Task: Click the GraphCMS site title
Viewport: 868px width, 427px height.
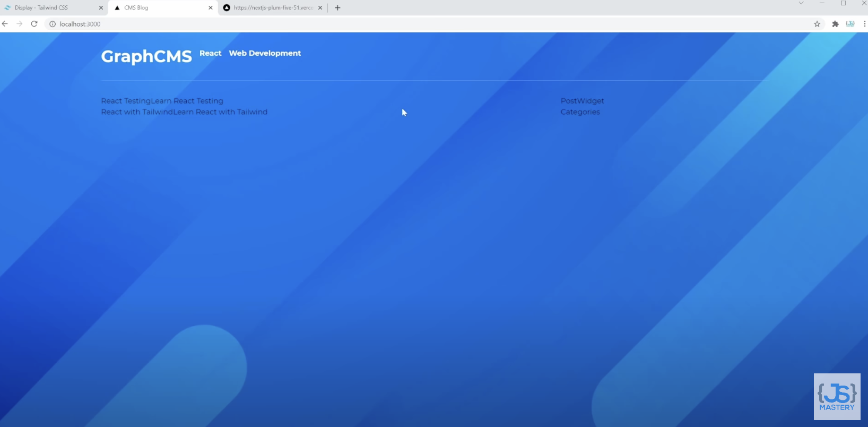Action: click(x=146, y=56)
